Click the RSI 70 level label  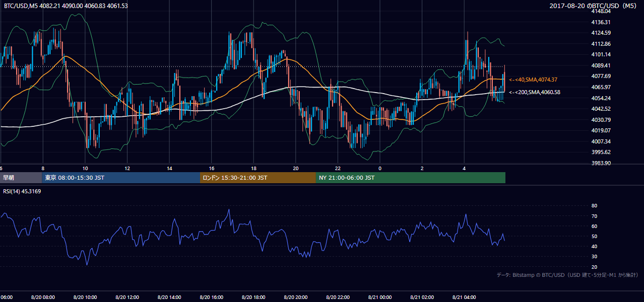(x=594, y=216)
